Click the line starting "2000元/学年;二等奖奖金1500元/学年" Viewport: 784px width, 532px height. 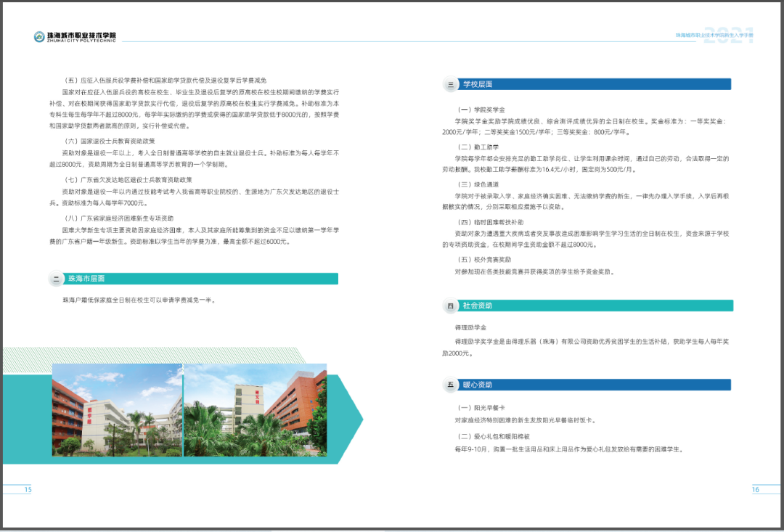[x=537, y=133]
